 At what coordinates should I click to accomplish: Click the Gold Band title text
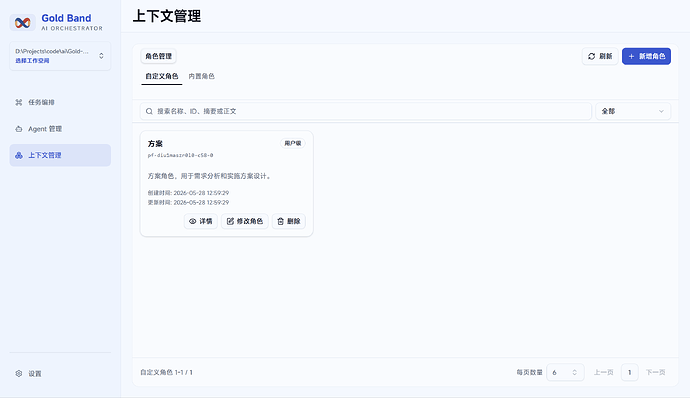coord(66,18)
